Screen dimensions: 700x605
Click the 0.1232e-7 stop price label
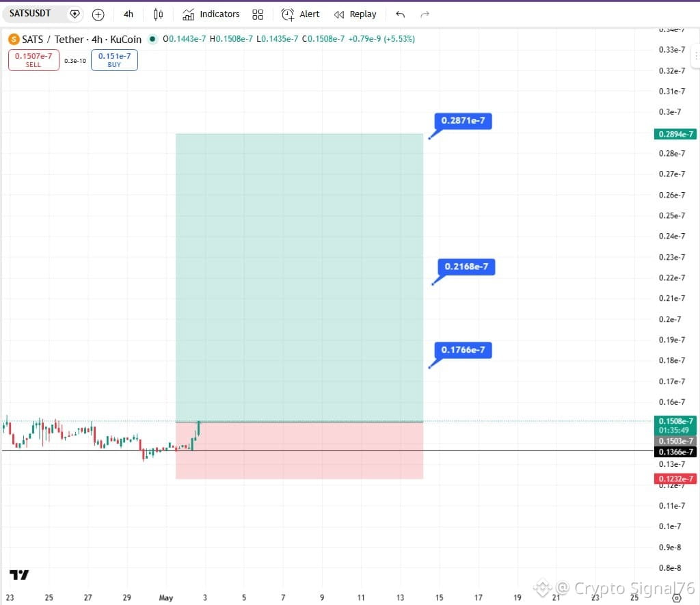pos(675,479)
